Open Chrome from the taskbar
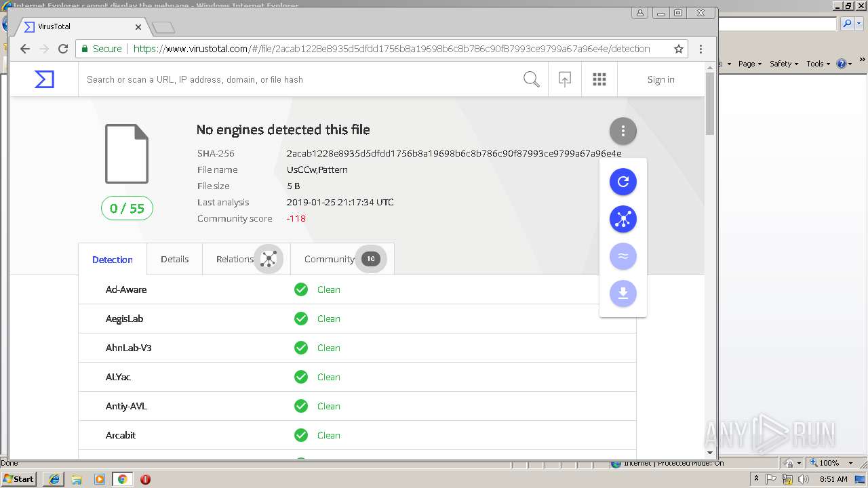The height and width of the screenshot is (488, 868). tap(122, 479)
